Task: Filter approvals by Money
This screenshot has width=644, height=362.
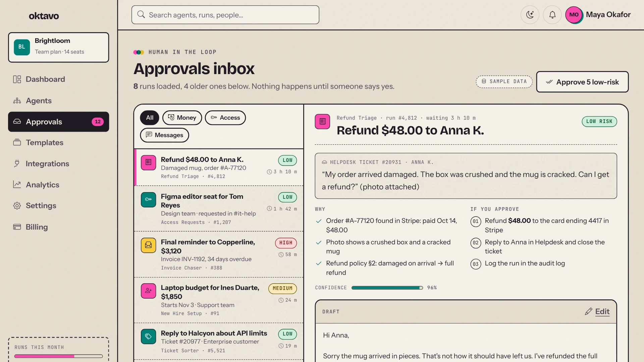Action: point(182,118)
